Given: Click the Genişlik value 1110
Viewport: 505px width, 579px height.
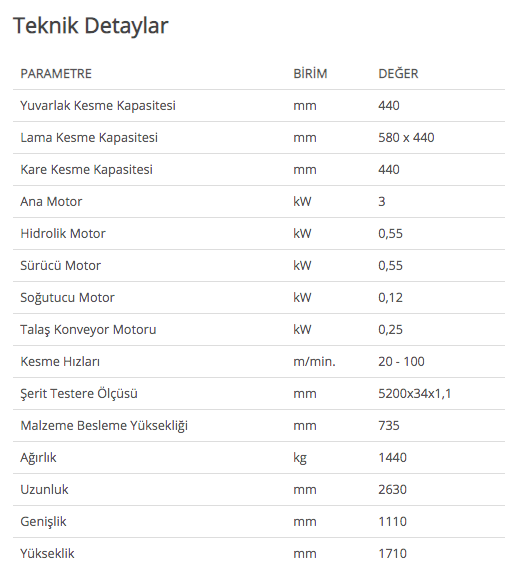Looking at the screenshot, I should click(x=392, y=522).
